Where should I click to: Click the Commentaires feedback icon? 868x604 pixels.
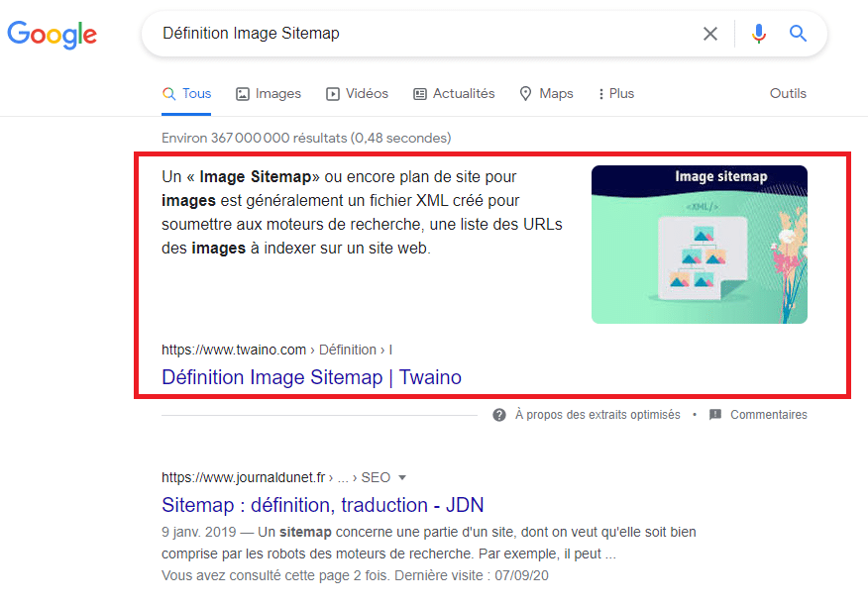click(x=715, y=414)
